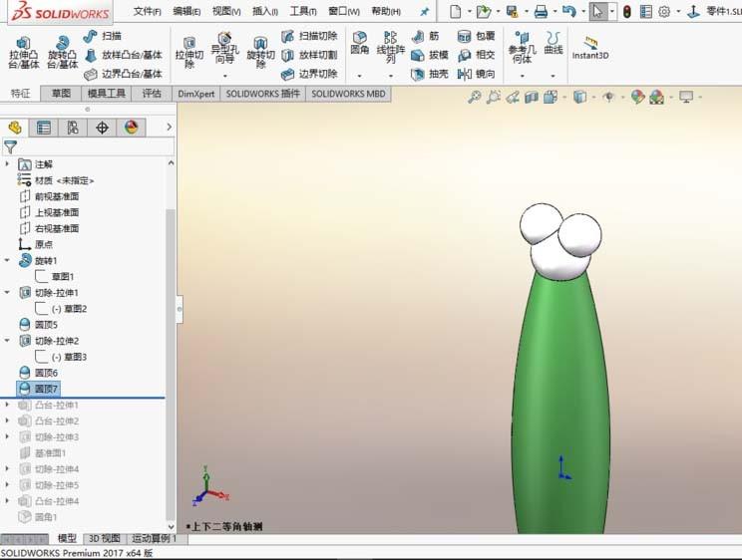742x560 pixels.
Task: Select the Shell (抽壳) tool
Action: (x=430, y=74)
